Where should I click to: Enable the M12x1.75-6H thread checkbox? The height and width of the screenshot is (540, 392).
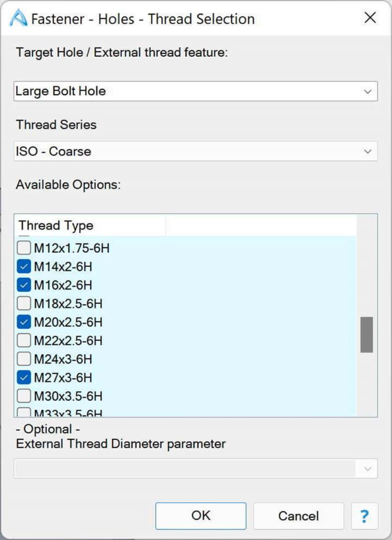click(x=24, y=248)
